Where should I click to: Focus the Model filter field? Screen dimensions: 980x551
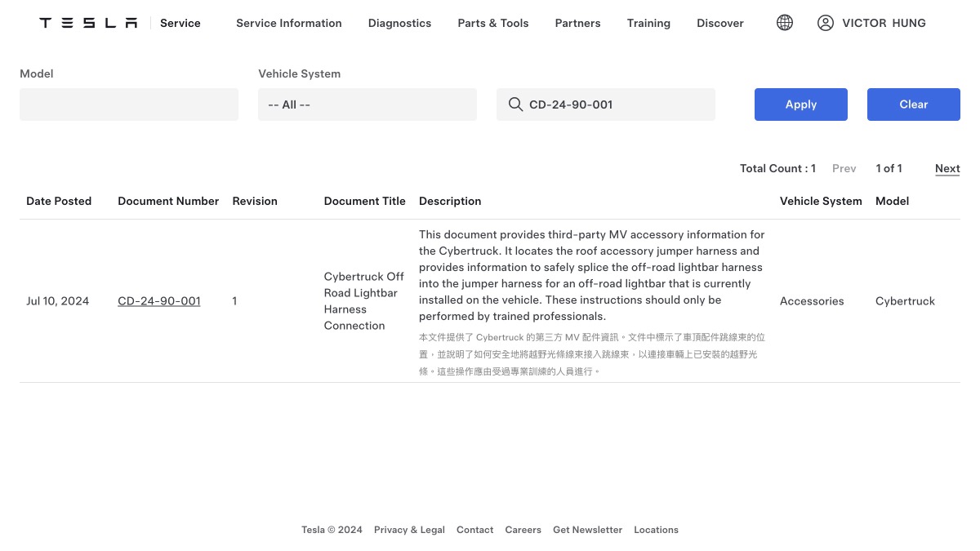pyautogui.click(x=129, y=104)
